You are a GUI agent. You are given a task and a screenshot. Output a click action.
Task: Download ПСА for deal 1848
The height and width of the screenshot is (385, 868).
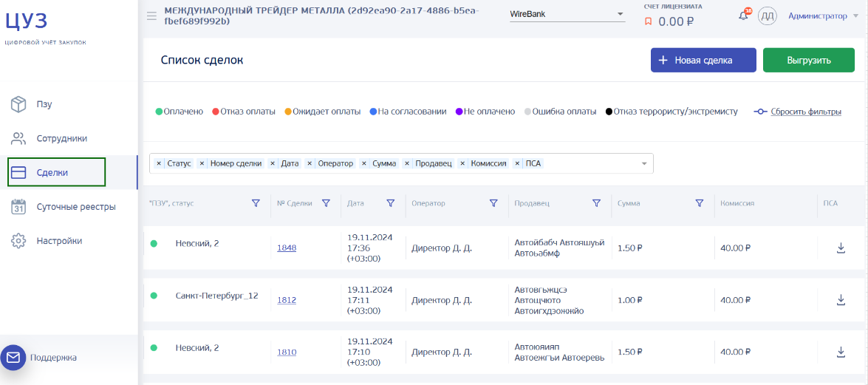841,248
